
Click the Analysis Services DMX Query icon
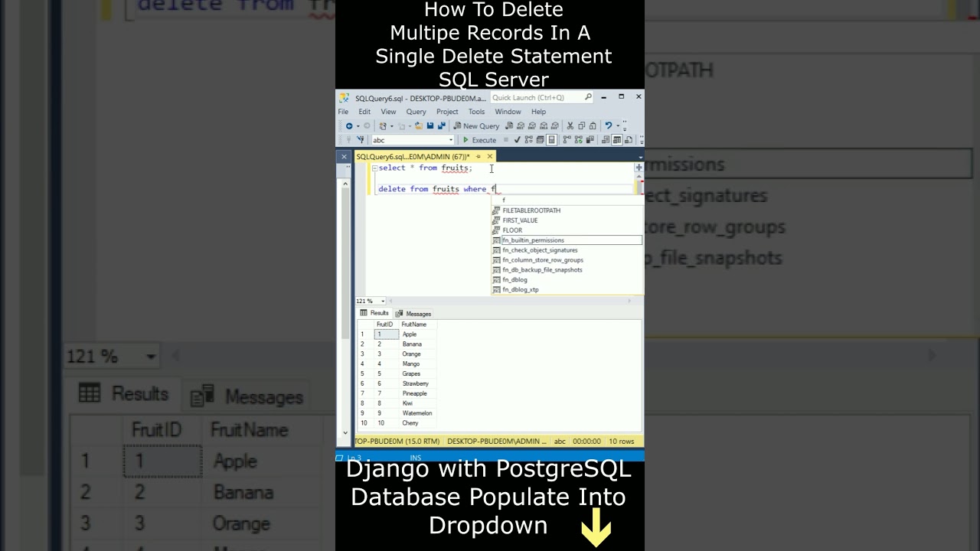click(x=532, y=126)
